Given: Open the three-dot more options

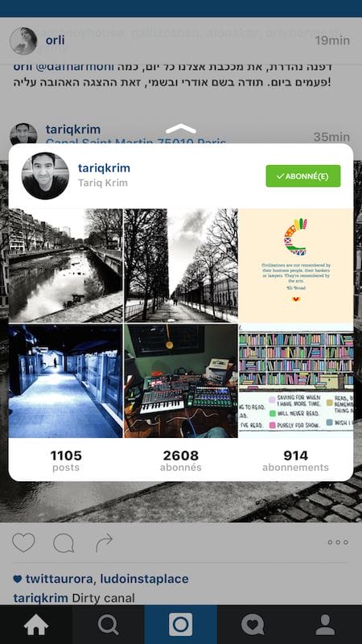Looking at the screenshot, I should click(x=338, y=542).
